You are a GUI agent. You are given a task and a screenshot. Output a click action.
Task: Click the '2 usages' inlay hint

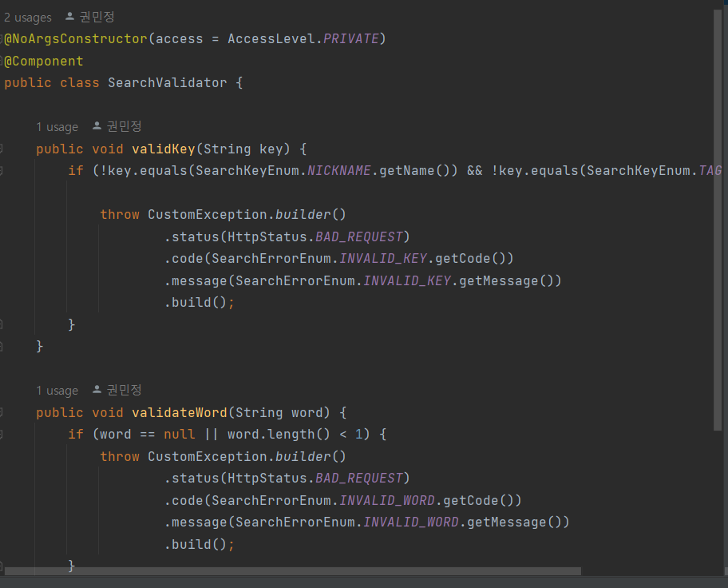pos(28,18)
